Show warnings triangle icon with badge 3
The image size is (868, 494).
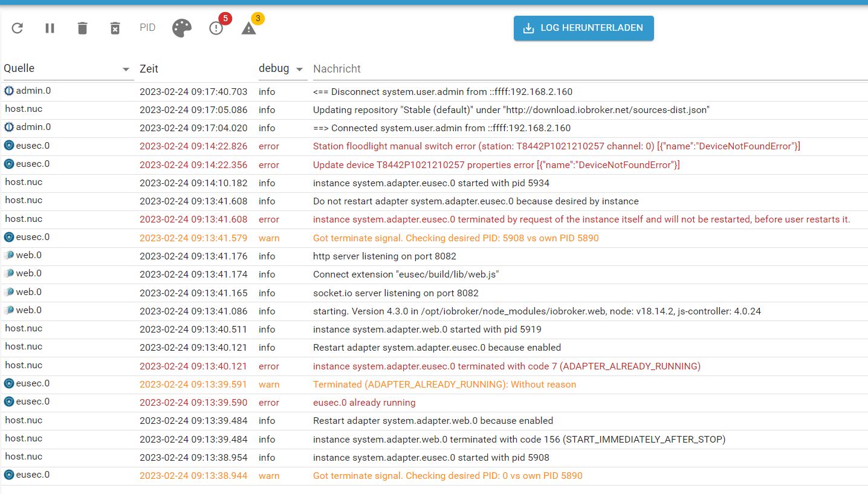[249, 28]
